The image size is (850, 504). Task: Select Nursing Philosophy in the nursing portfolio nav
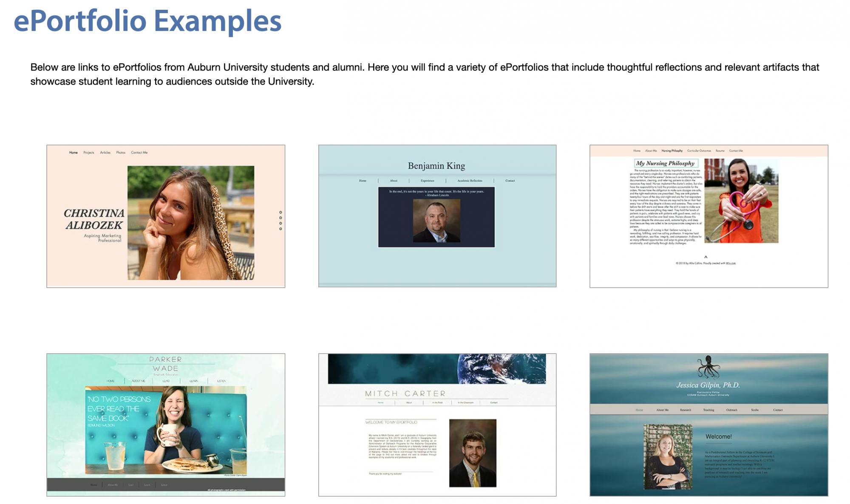pyautogui.click(x=672, y=151)
